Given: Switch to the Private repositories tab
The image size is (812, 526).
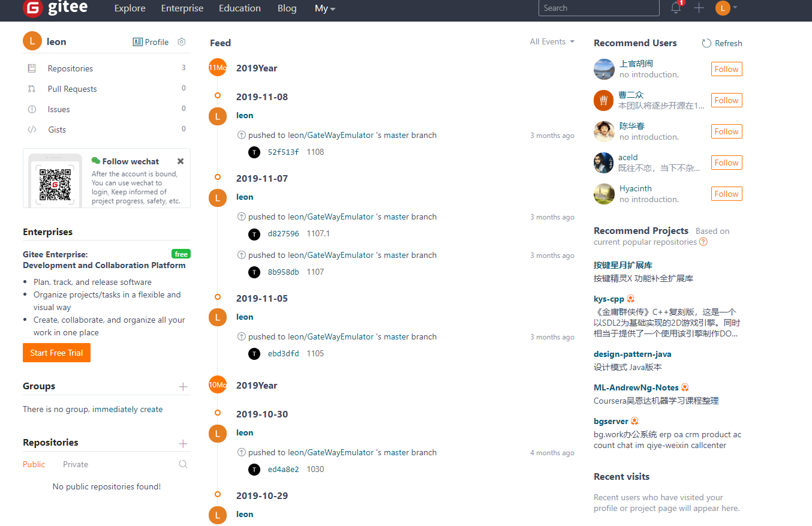Looking at the screenshot, I should tap(76, 464).
